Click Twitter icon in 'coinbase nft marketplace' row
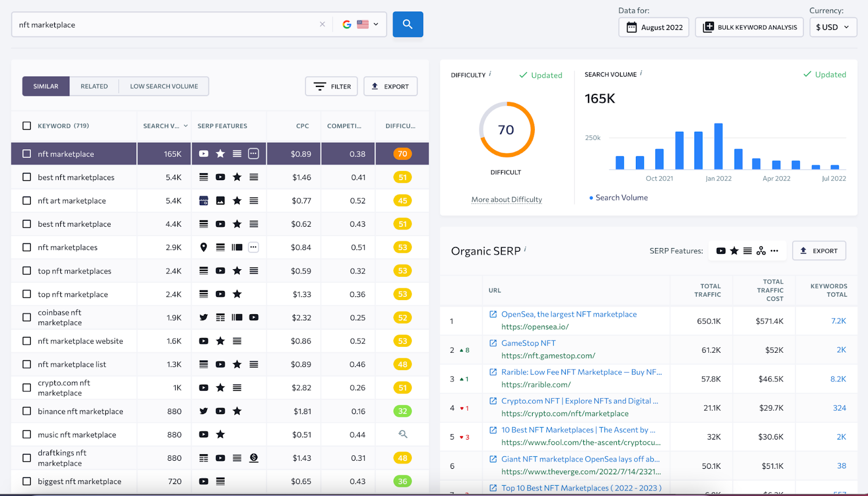The image size is (868, 496). click(x=203, y=317)
